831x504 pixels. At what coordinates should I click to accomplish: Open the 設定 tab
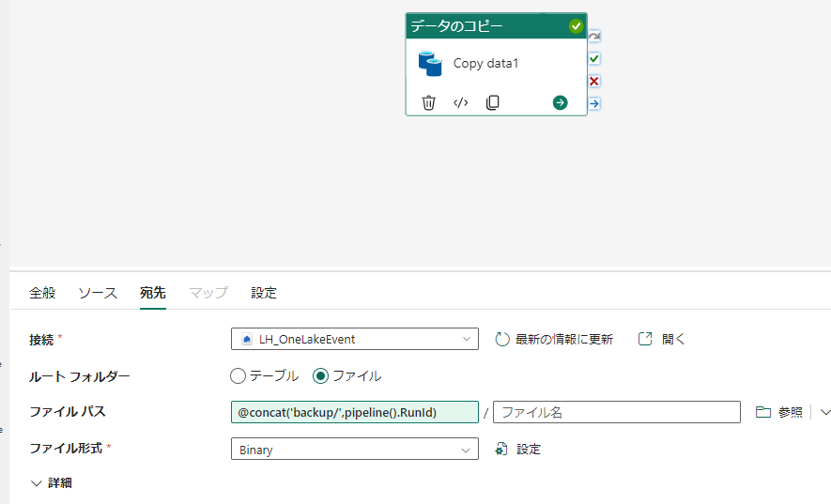click(264, 293)
